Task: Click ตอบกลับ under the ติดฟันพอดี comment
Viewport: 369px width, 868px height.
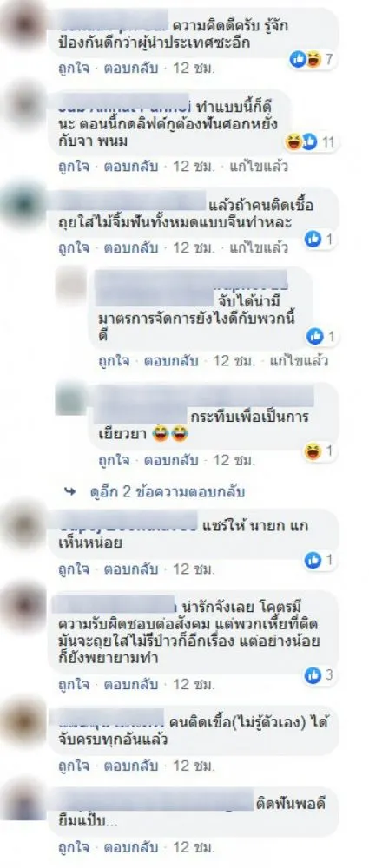Action: (131, 848)
